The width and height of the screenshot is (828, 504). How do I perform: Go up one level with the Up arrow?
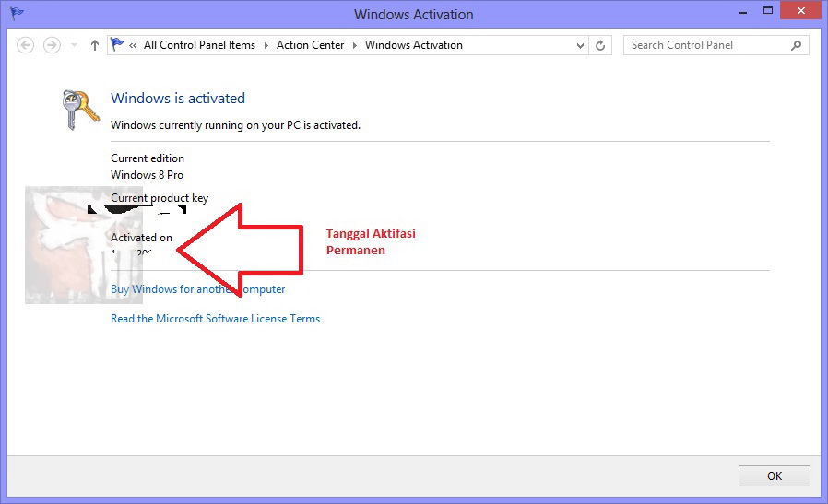pos(95,45)
